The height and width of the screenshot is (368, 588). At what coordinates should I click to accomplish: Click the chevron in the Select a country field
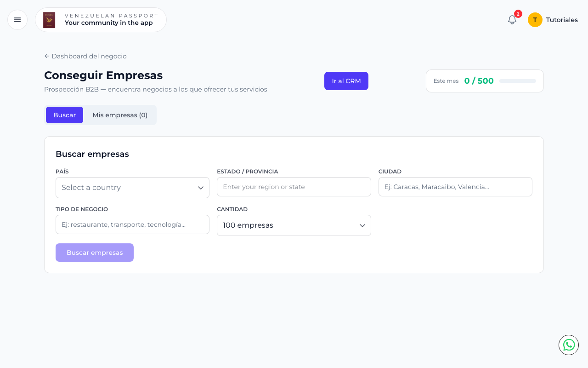click(201, 188)
